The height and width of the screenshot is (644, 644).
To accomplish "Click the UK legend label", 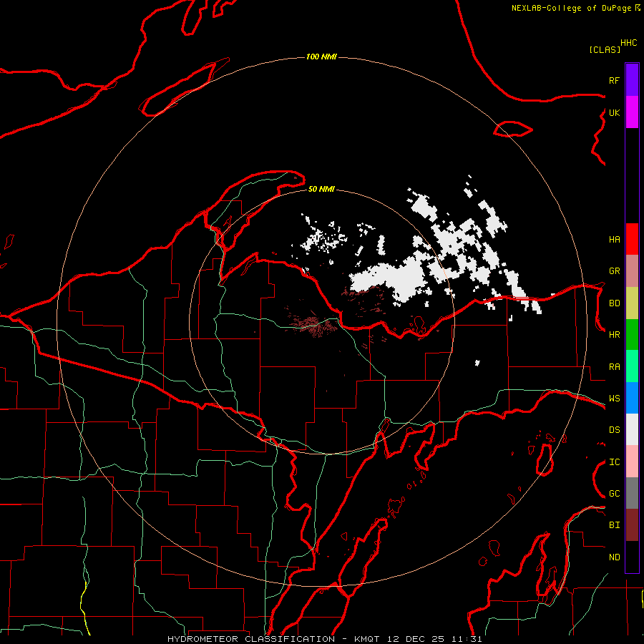I will (614, 112).
